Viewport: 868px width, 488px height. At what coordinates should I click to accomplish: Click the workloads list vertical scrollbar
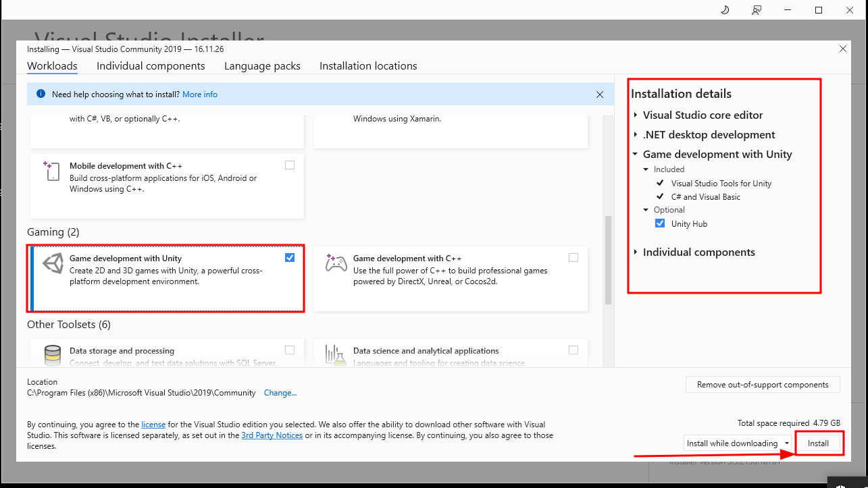coord(608,260)
